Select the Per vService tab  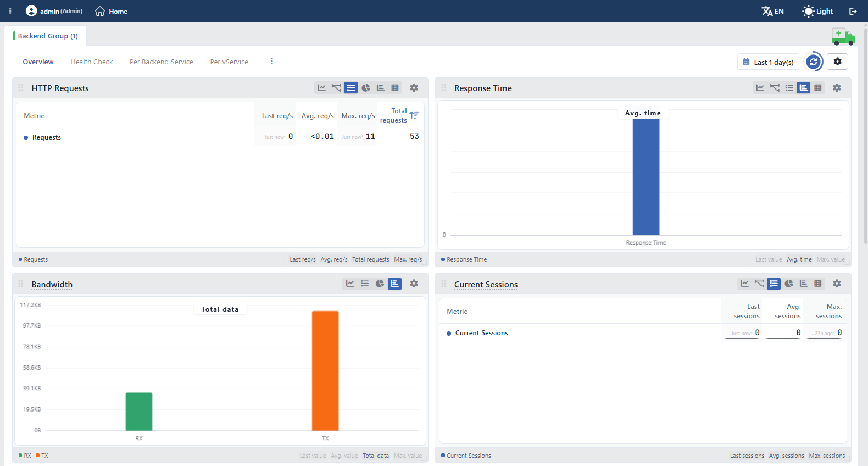(x=229, y=62)
